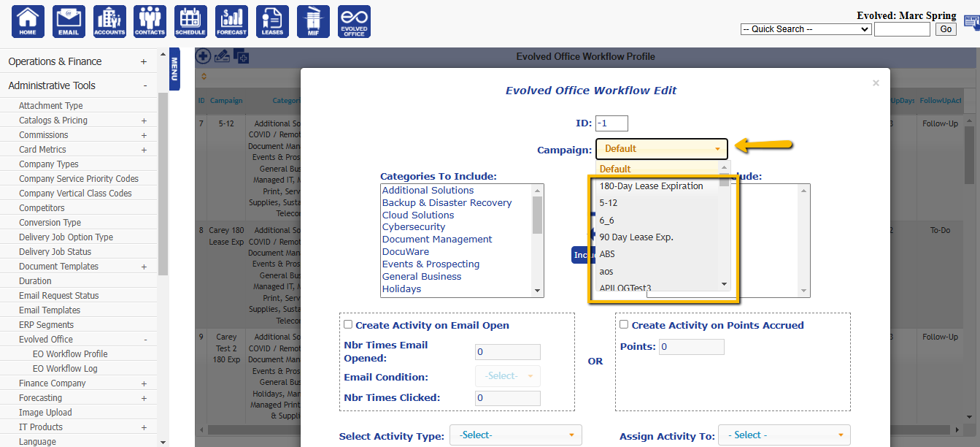This screenshot has height=447, width=980.
Task: Click the News icon beside Go button
Action: coord(972,24)
